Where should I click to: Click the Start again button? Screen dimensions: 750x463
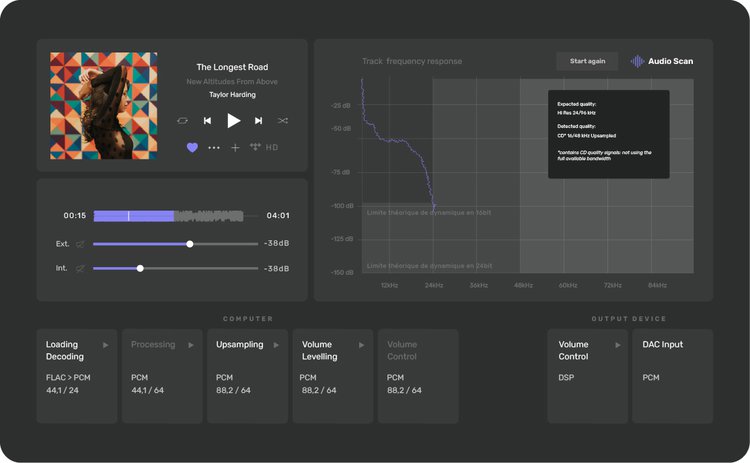[587, 61]
